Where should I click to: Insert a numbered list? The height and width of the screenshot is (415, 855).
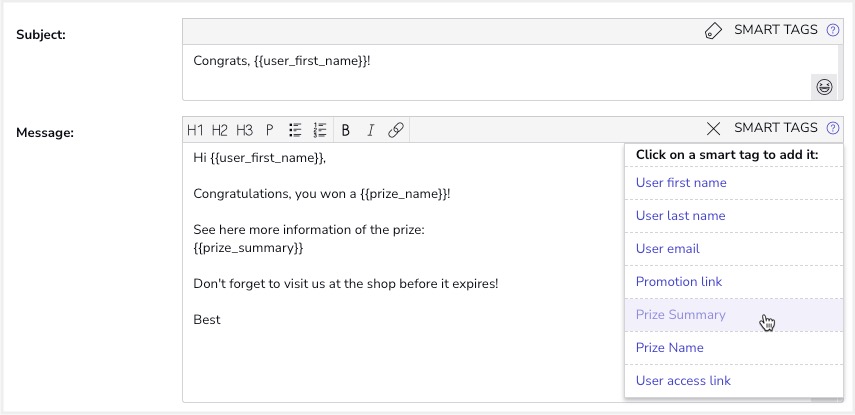click(x=320, y=130)
